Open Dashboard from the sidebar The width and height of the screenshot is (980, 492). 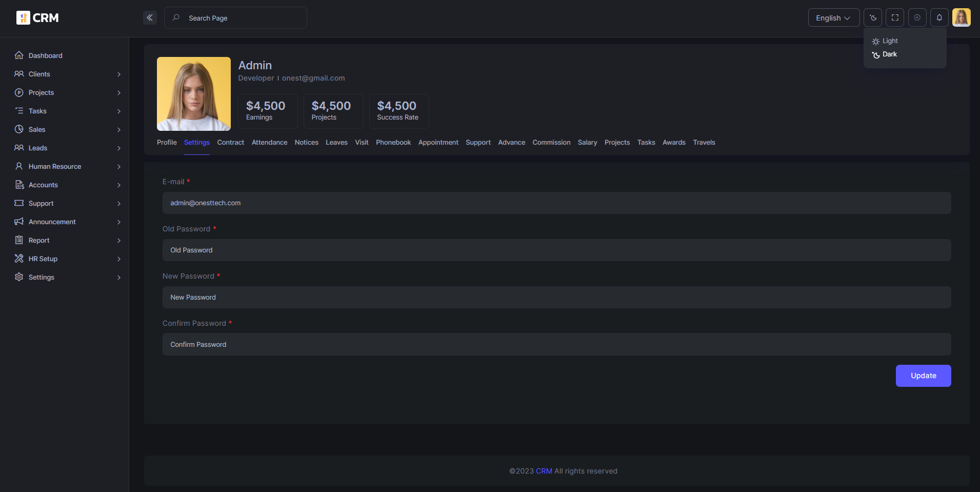click(x=45, y=55)
